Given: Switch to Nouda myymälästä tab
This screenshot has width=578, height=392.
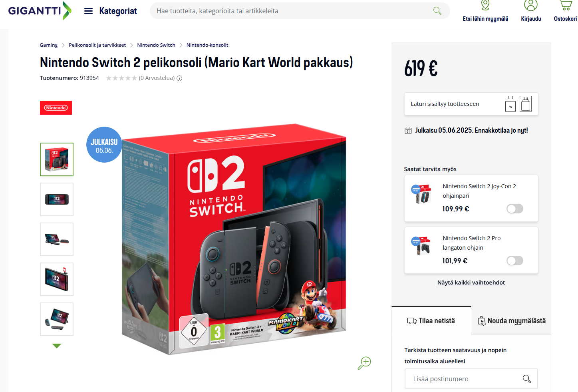Looking at the screenshot, I should click(x=512, y=321).
